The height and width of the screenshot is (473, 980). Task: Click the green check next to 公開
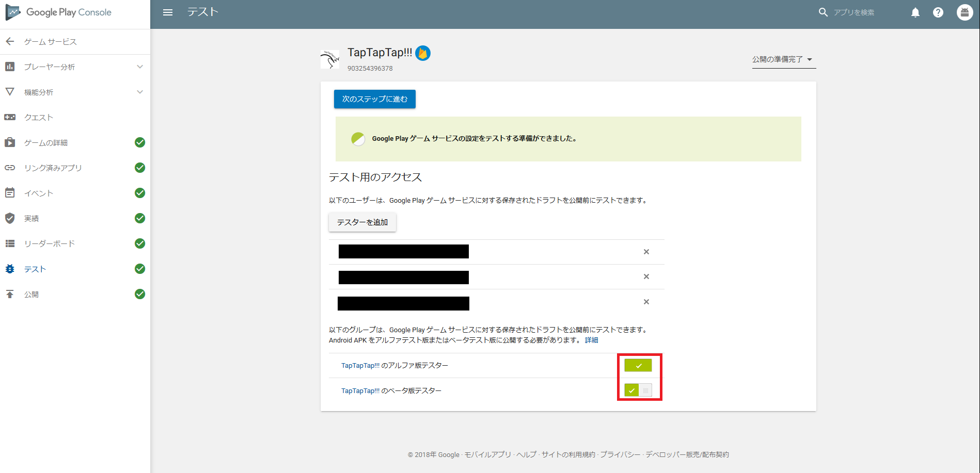coord(140,294)
